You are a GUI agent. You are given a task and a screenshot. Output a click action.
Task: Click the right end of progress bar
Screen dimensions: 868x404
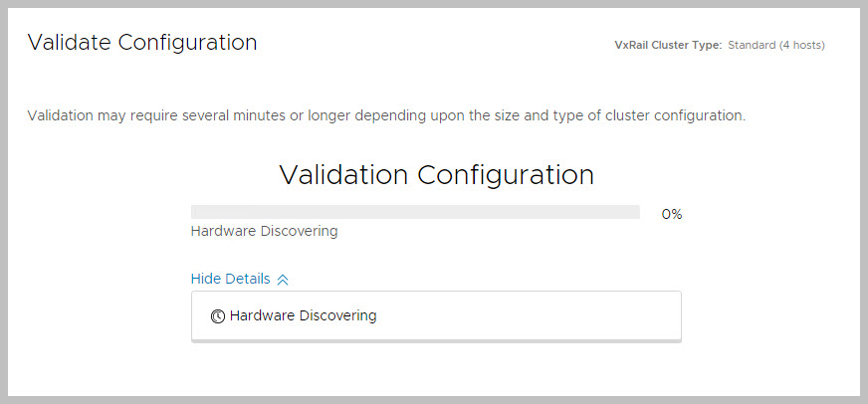click(635, 212)
